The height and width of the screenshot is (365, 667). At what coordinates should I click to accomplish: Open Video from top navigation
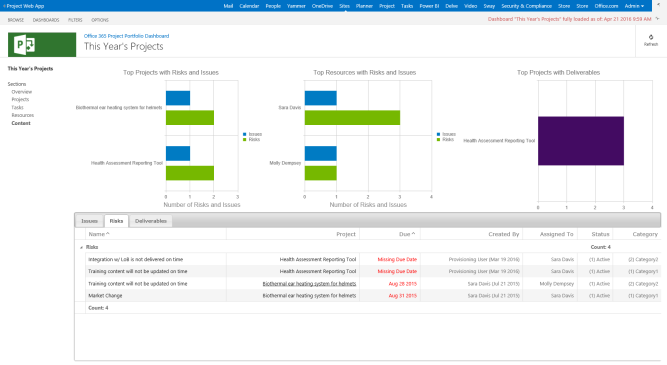(470, 6)
